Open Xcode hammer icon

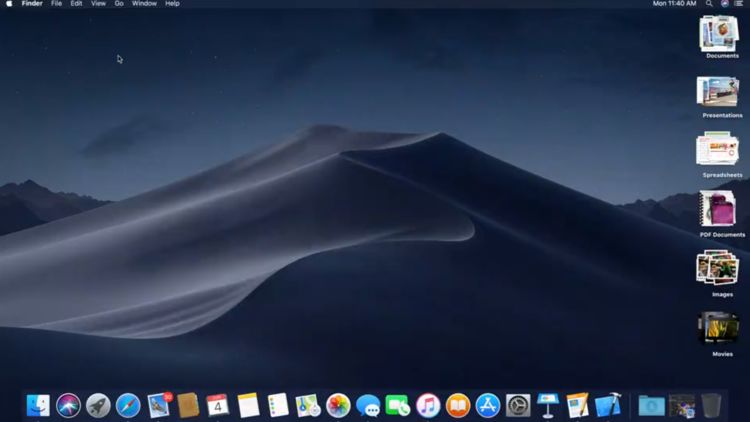[608, 406]
